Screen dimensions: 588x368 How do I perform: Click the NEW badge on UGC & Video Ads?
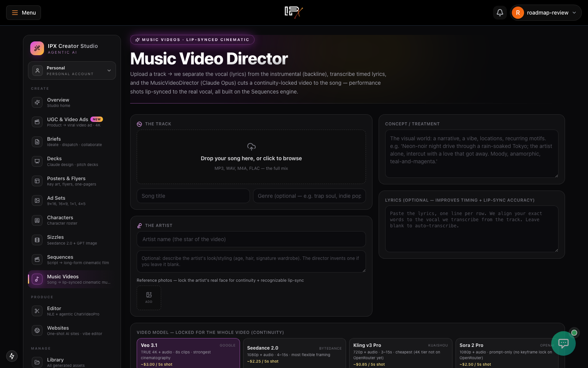point(97,119)
